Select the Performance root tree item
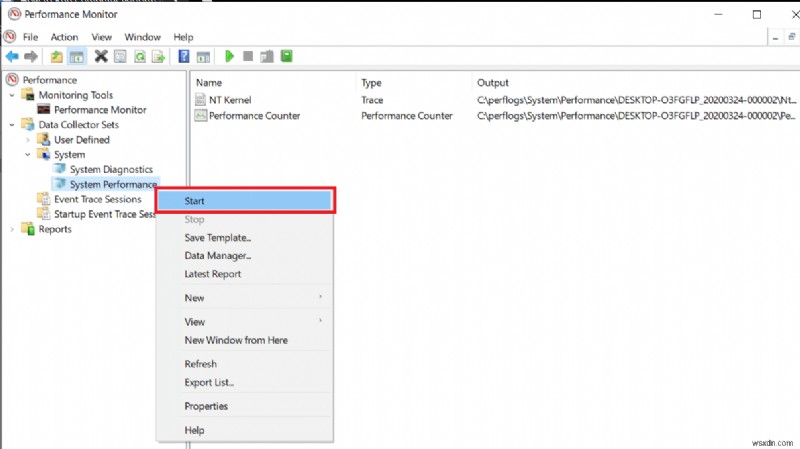The image size is (800, 449). pos(49,80)
